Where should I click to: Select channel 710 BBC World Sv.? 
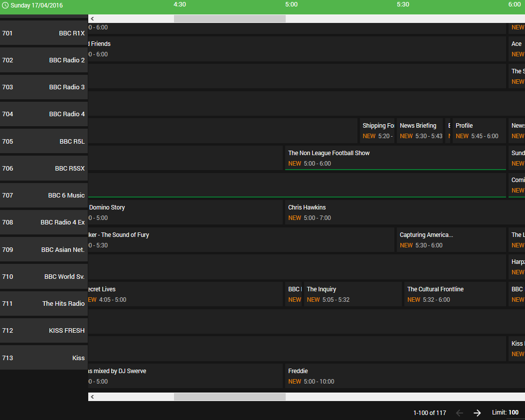[x=44, y=276]
